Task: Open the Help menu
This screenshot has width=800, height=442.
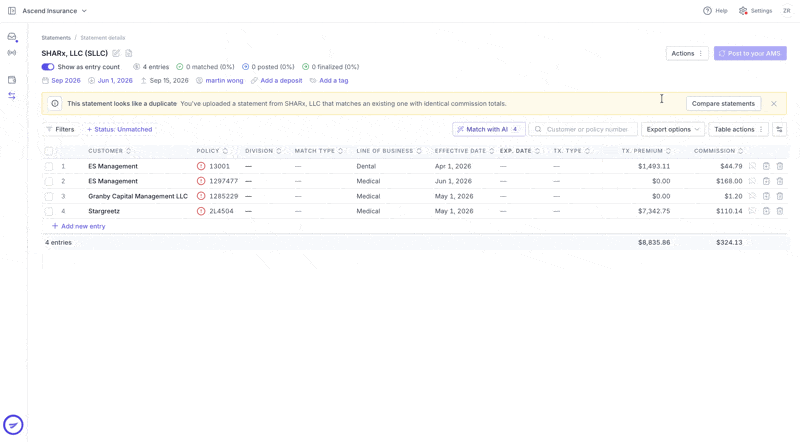Action: click(x=715, y=11)
